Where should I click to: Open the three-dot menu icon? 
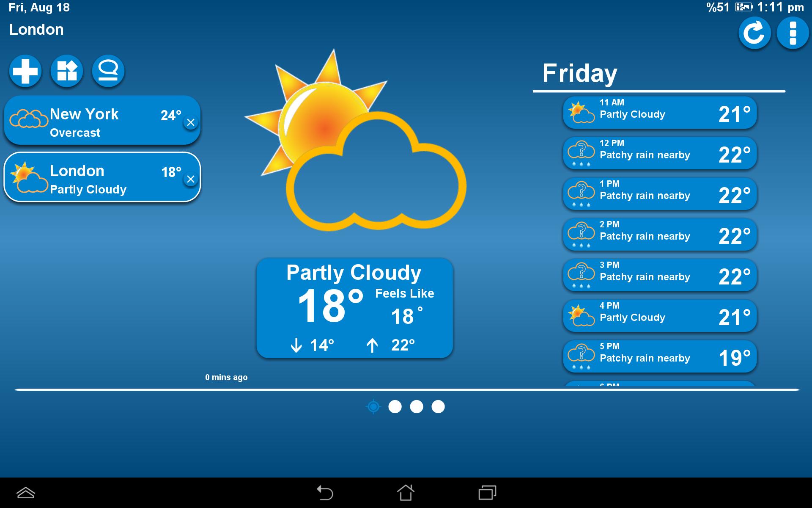pos(793,34)
